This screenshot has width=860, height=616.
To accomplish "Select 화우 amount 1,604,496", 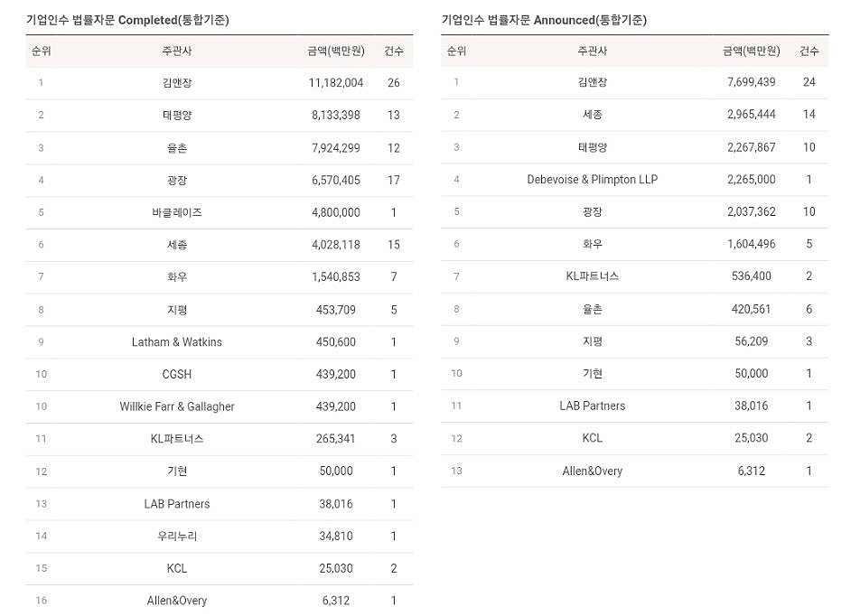I will coord(751,244).
